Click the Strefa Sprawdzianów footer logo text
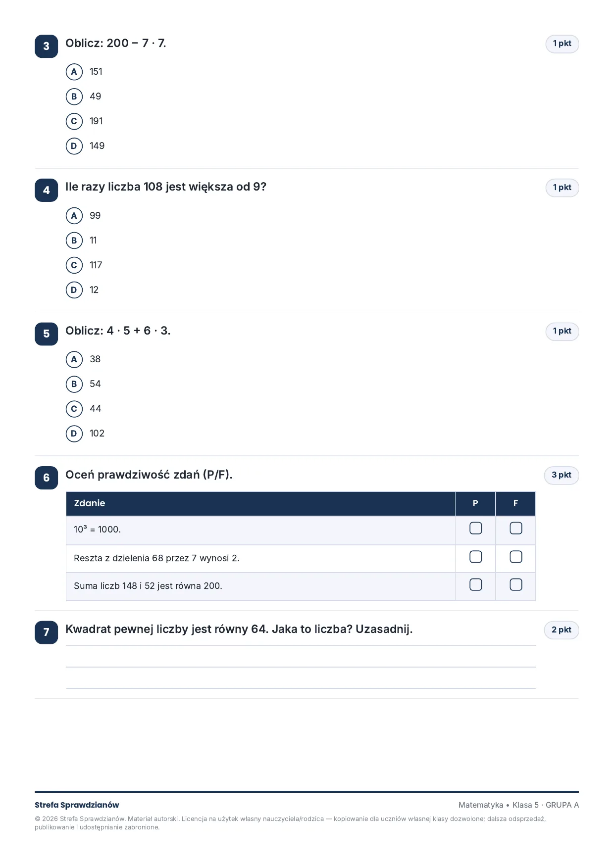 tap(77, 805)
